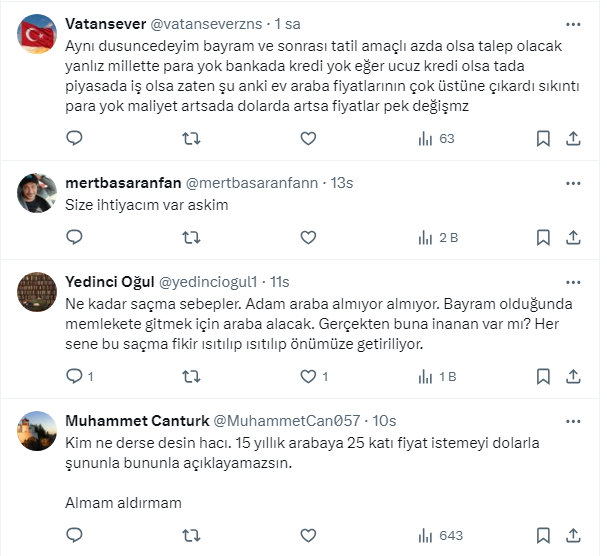The width and height of the screenshot is (607, 556).
Task: Open more menu on Muhammet Canturk's tweet
Action: (x=571, y=419)
